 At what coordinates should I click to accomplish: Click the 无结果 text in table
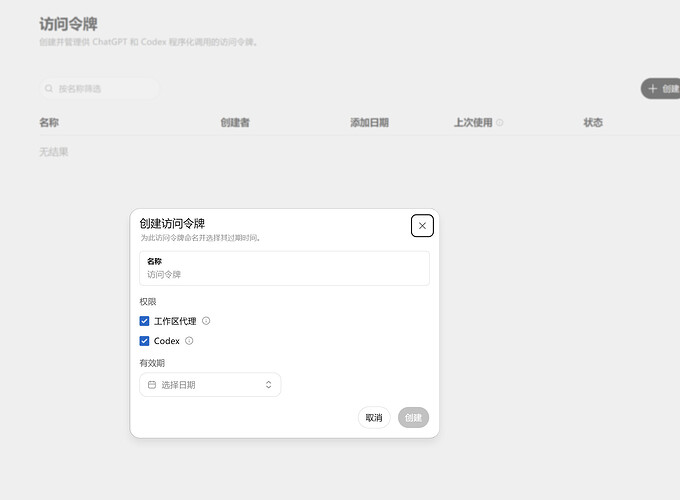pyautogui.click(x=54, y=152)
